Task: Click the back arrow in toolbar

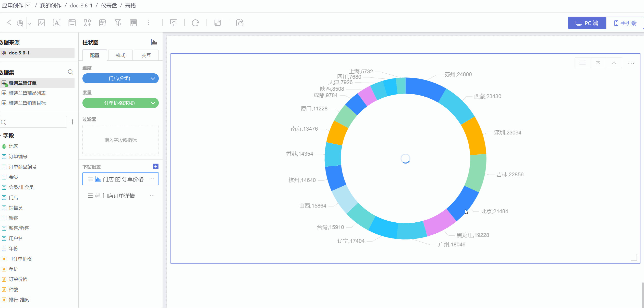Action: pos(9,23)
